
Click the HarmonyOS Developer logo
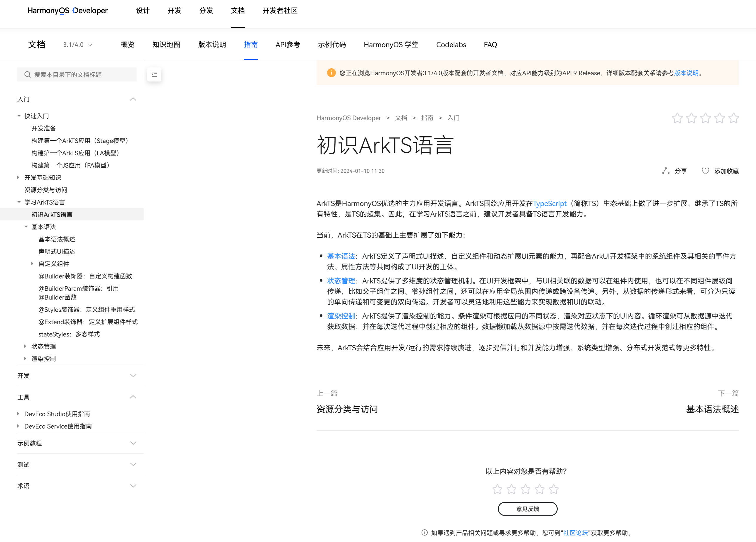click(67, 11)
